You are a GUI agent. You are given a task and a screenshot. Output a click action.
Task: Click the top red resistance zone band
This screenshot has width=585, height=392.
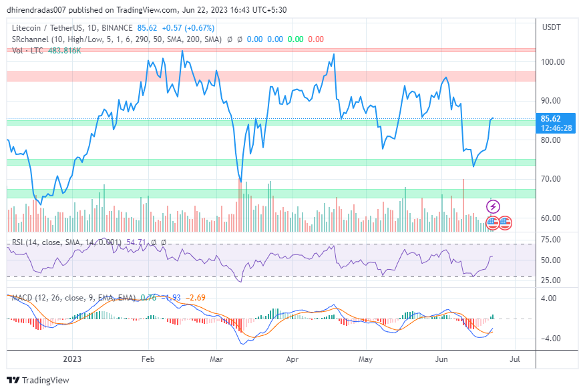(267, 50)
